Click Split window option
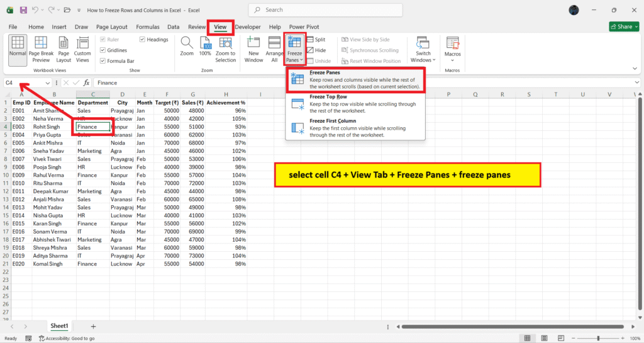The image size is (644, 343). (x=316, y=40)
